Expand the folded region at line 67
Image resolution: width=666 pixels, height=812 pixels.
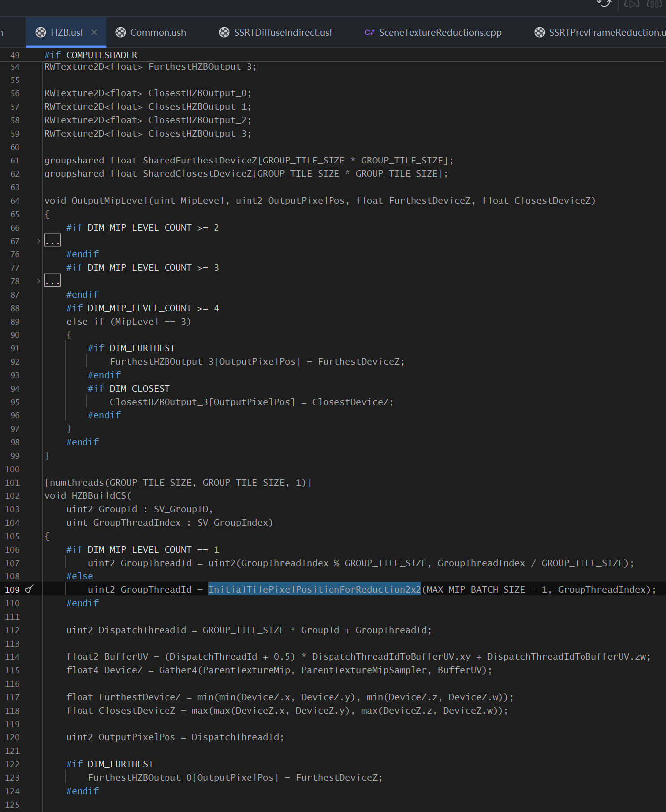[38, 241]
